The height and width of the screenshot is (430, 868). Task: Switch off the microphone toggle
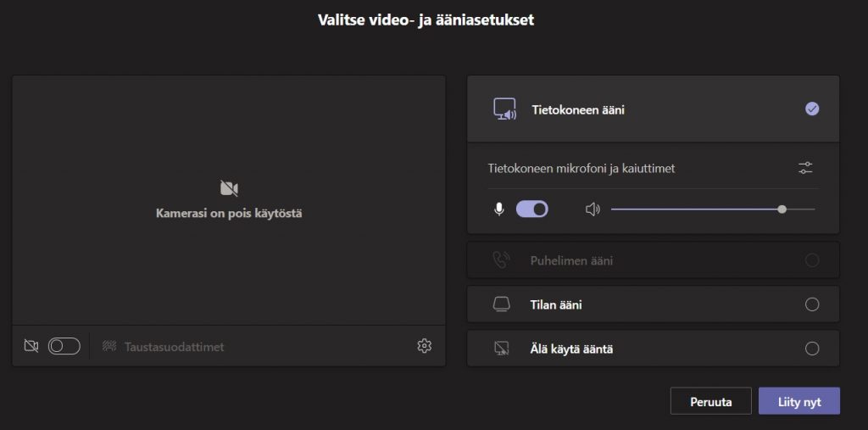(x=532, y=209)
